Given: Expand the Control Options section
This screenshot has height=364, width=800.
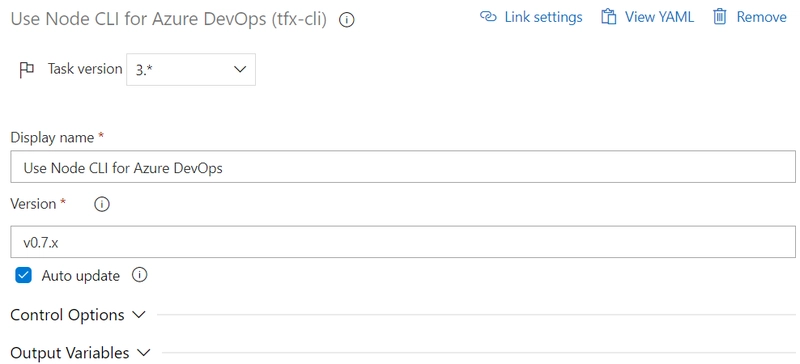Looking at the screenshot, I should point(78,315).
